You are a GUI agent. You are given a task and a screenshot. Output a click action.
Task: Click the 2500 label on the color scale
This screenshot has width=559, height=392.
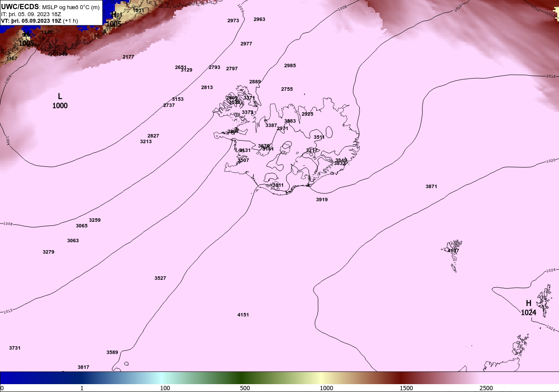tap(486, 388)
